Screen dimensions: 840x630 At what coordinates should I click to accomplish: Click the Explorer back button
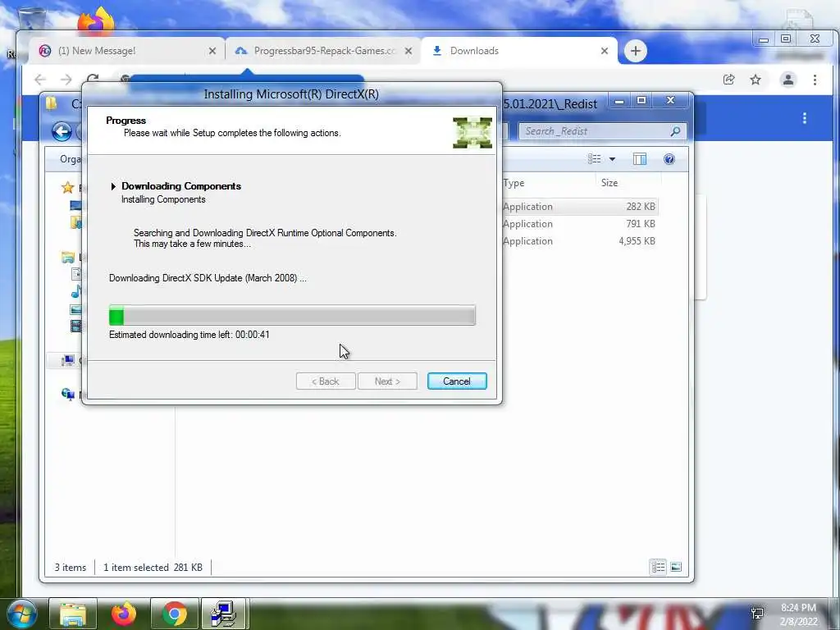coord(62,131)
